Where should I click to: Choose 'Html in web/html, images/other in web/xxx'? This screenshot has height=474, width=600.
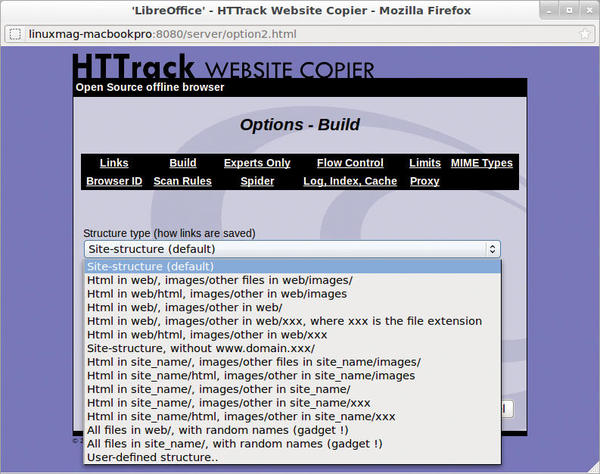click(292, 335)
